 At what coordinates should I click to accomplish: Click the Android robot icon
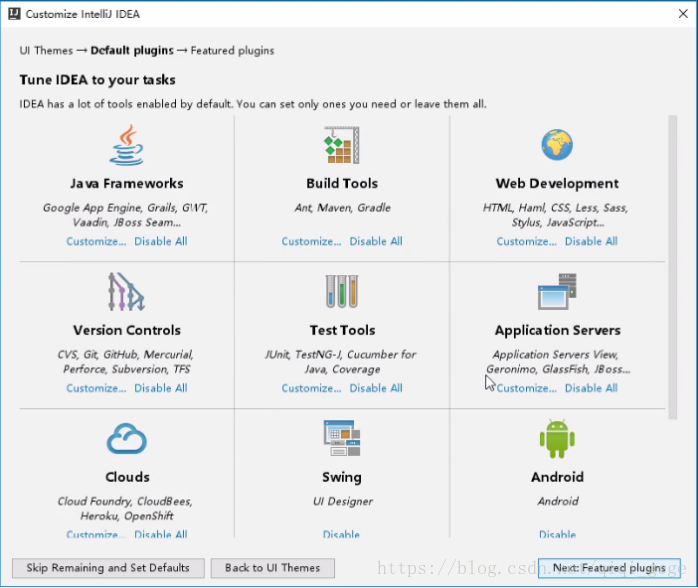[x=557, y=439]
